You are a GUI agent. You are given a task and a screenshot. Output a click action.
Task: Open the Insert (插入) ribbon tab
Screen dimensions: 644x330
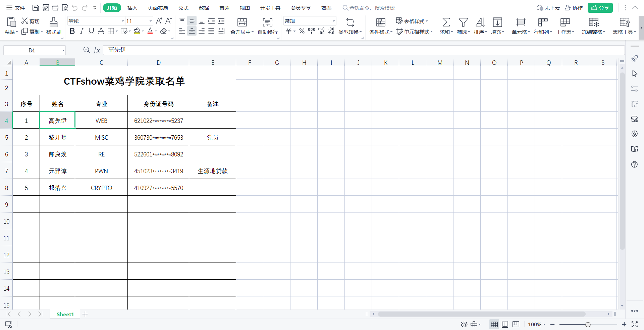click(132, 8)
